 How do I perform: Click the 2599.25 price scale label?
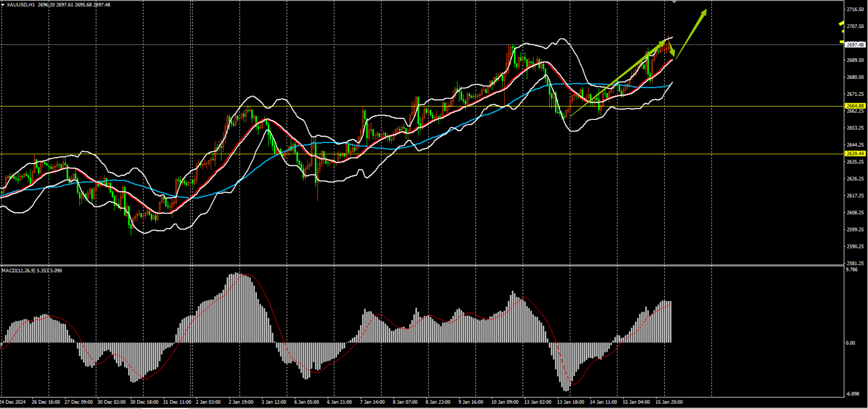pos(855,230)
